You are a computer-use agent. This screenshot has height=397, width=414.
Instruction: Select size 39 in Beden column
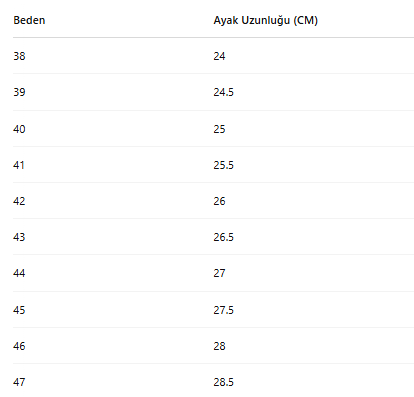pos(19,92)
